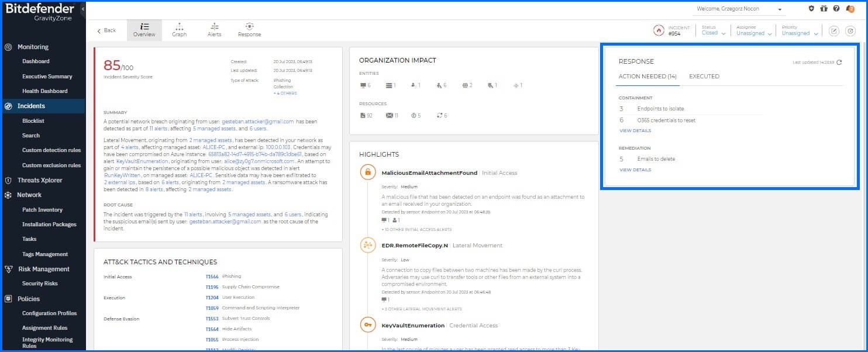Open the Status Closed dropdown
Viewport: 868px width, 352px height.
[713, 31]
